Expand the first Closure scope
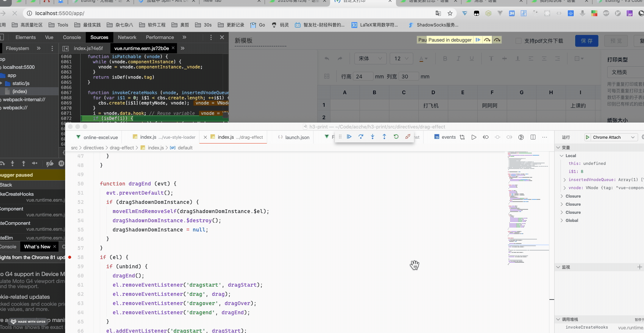644x333 pixels. 562,196
